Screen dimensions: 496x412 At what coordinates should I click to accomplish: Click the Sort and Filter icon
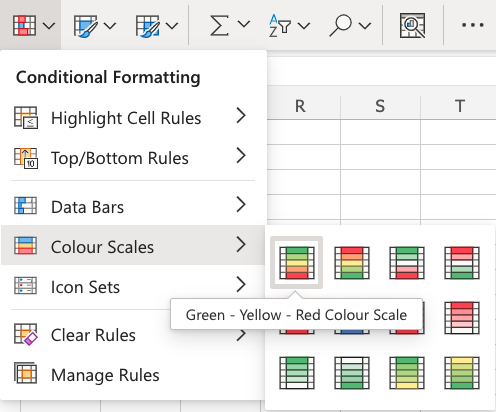point(279,25)
